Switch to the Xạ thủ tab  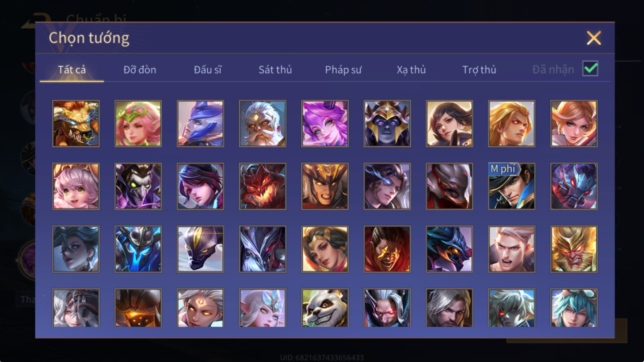click(411, 69)
